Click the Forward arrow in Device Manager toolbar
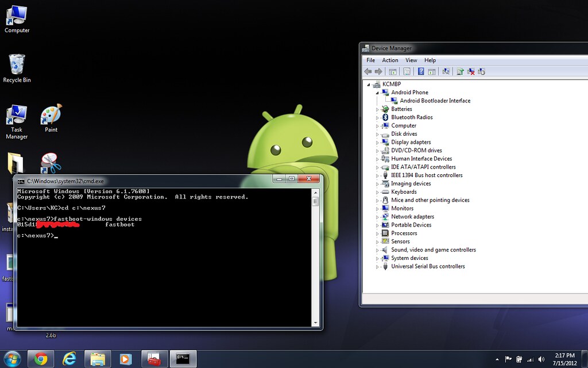Image resolution: width=588 pixels, height=368 pixels. pyautogui.click(x=378, y=71)
